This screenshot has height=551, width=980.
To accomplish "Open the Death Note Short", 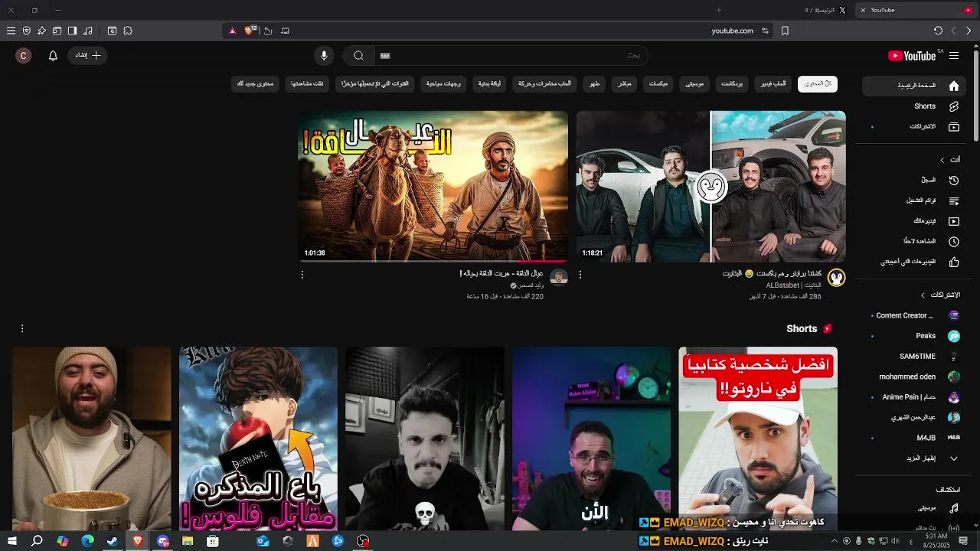I will tap(258, 439).
